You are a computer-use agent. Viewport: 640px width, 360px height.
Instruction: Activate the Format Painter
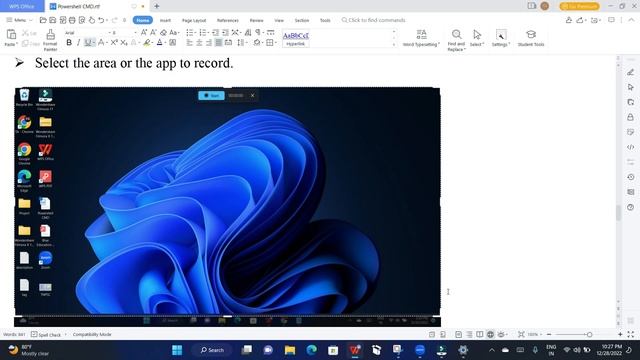[x=50, y=40]
